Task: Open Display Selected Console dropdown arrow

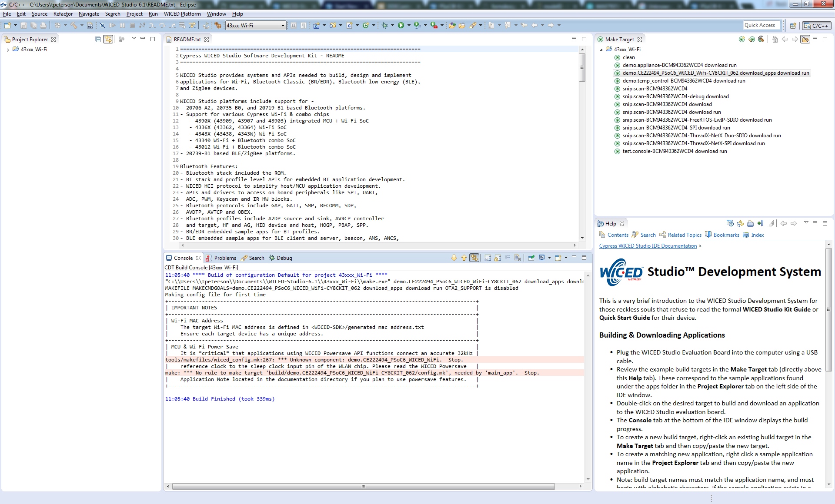Action: point(550,258)
